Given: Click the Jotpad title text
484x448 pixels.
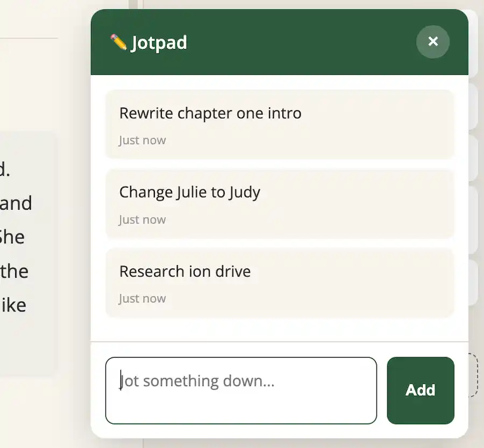Looking at the screenshot, I should (159, 42).
